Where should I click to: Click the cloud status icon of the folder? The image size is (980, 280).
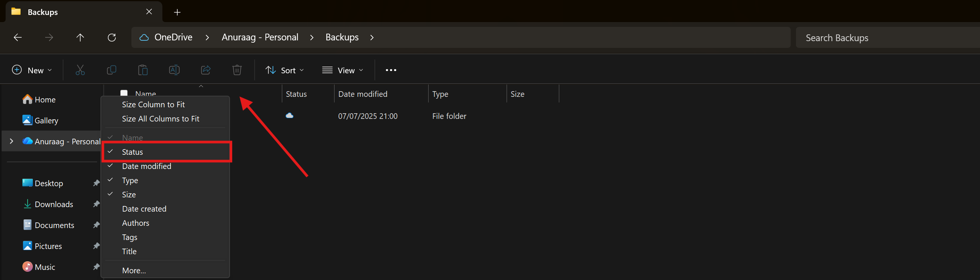click(289, 116)
